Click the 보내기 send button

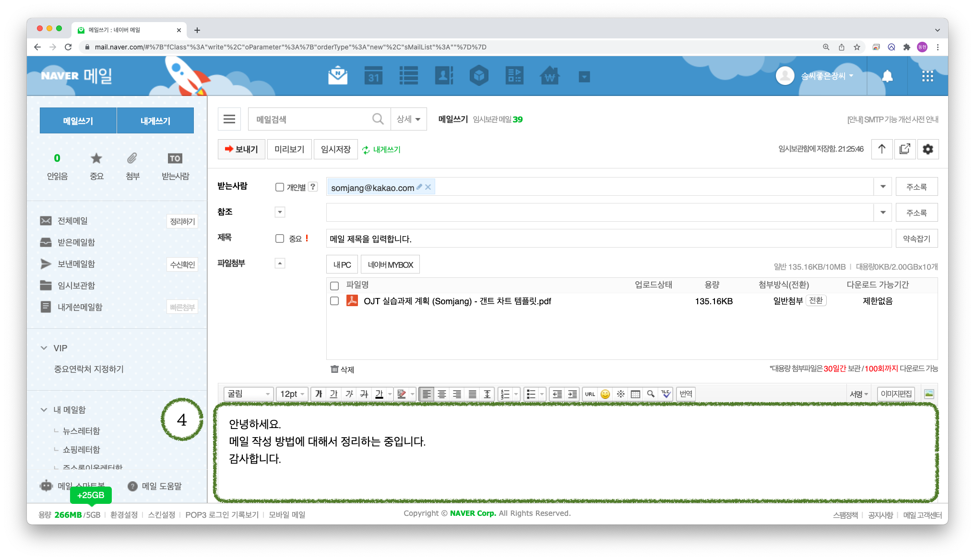click(241, 149)
